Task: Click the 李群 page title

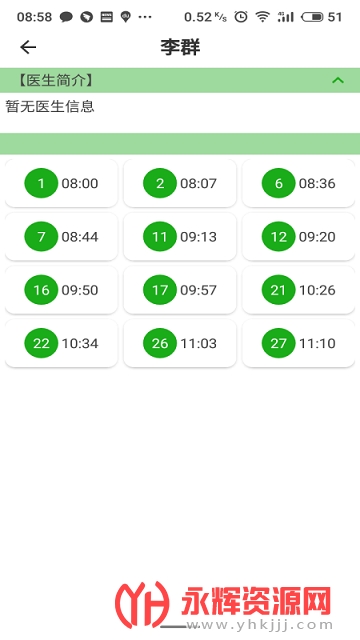Action: 180,47
